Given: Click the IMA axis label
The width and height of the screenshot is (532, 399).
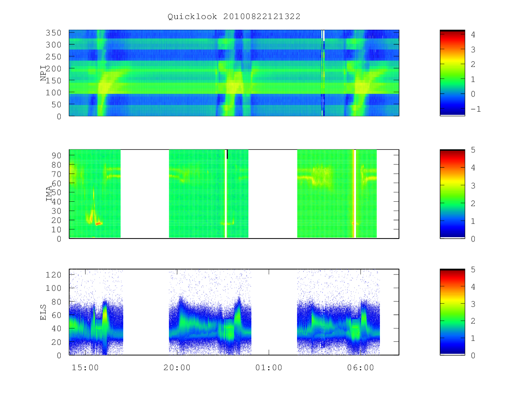Looking at the screenshot, I should [49, 194].
